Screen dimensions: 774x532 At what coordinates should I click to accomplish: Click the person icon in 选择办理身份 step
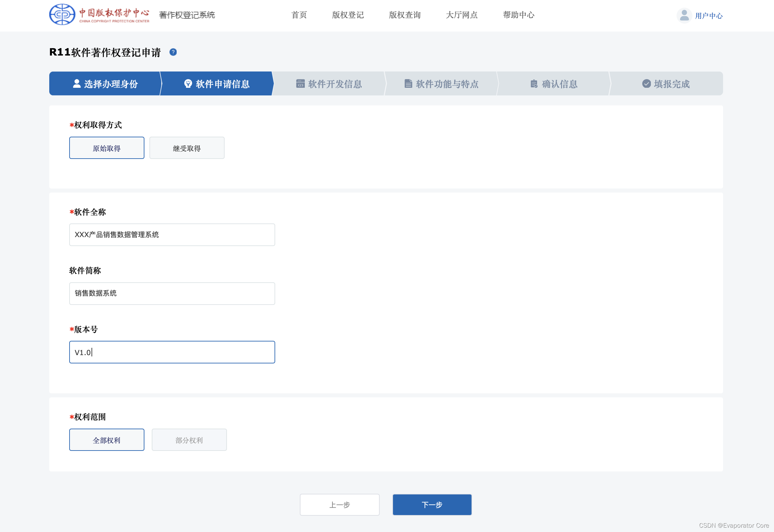[x=77, y=83]
